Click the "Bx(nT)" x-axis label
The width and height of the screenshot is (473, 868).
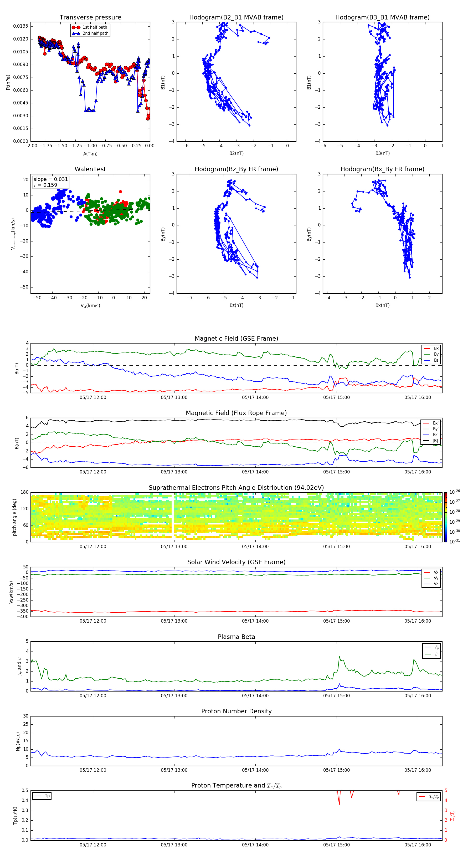click(382, 305)
